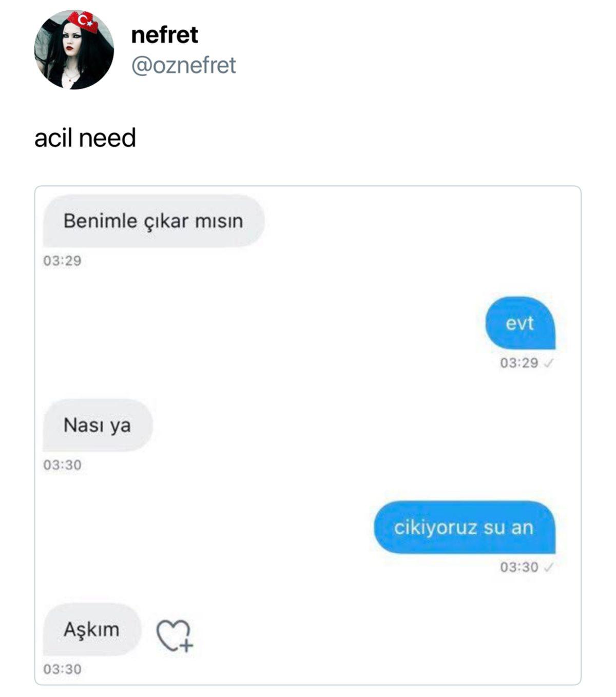Select the Benimle çıkar mısın message bubble
The height and width of the screenshot is (697, 616).
pos(153,221)
